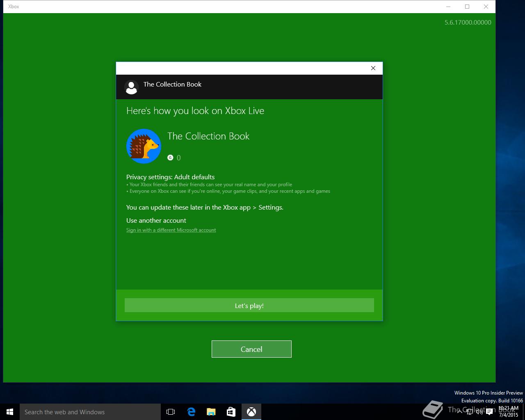
Task: Click the hedgehog gamerpic avatar
Action: tap(144, 146)
